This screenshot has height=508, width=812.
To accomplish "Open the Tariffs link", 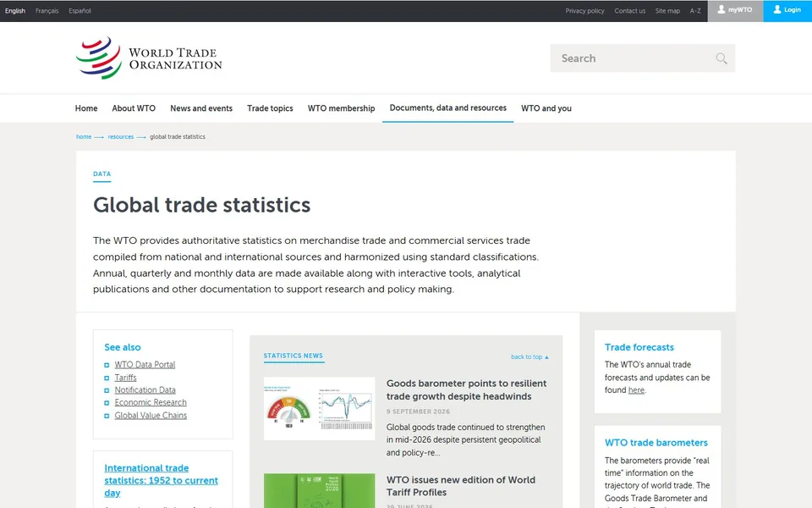I will [125, 378].
